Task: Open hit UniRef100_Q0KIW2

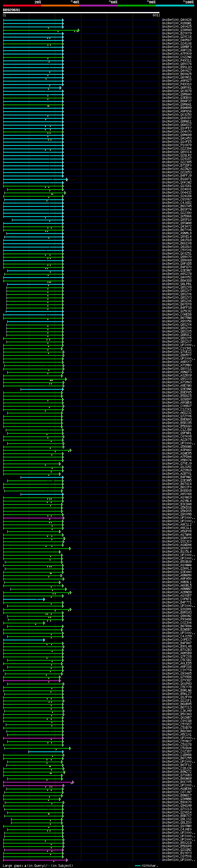Action: pos(177,182)
